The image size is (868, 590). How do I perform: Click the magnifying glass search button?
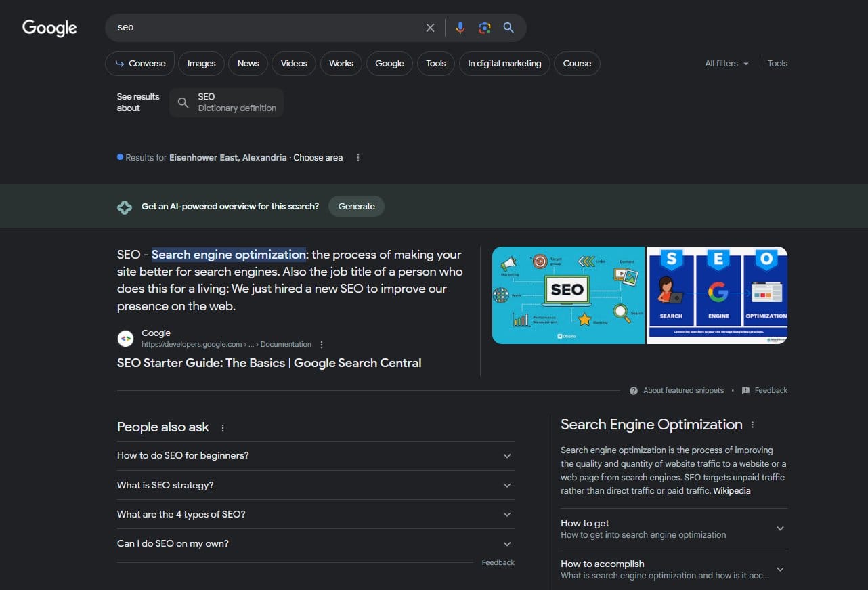[508, 28]
